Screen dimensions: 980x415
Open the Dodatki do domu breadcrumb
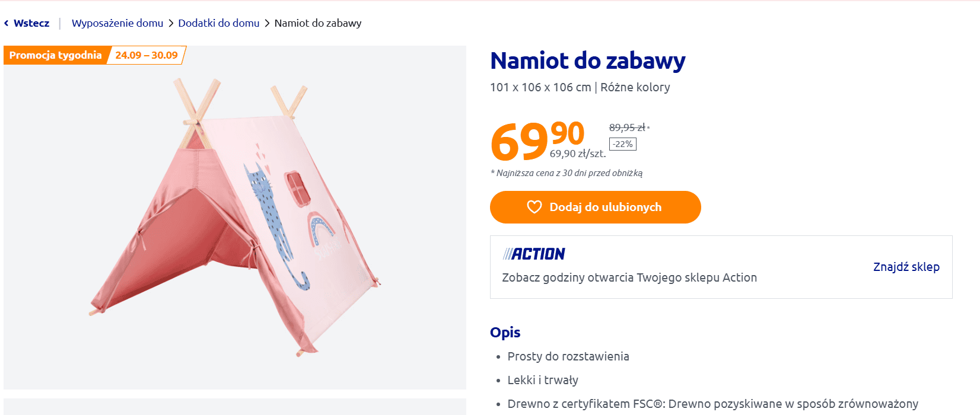[x=219, y=23]
